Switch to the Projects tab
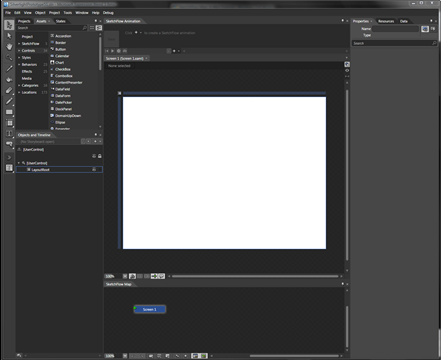Viewport: 441px width, 360px height. click(x=24, y=21)
